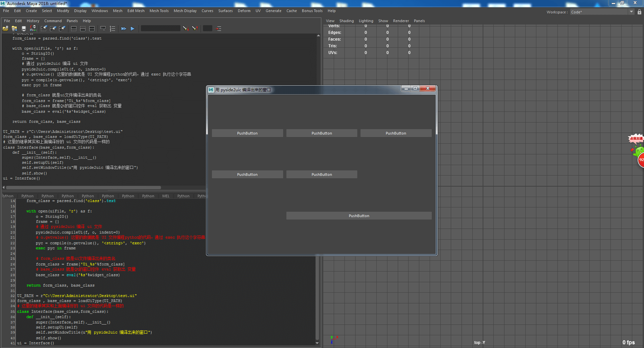Image resolution: width=644 pixels, height=348 pixels.
Task: Click the Search Up flashlight icon
Action: click(195, 29)
